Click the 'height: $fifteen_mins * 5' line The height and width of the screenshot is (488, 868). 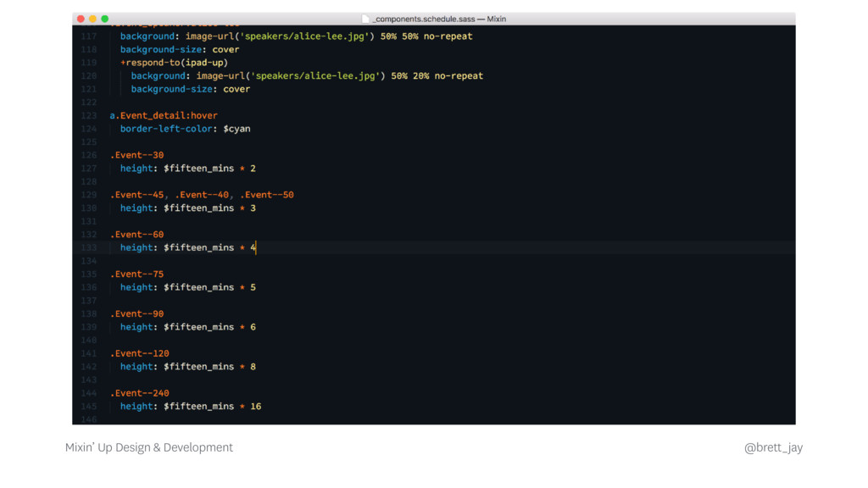click(188, 288)
